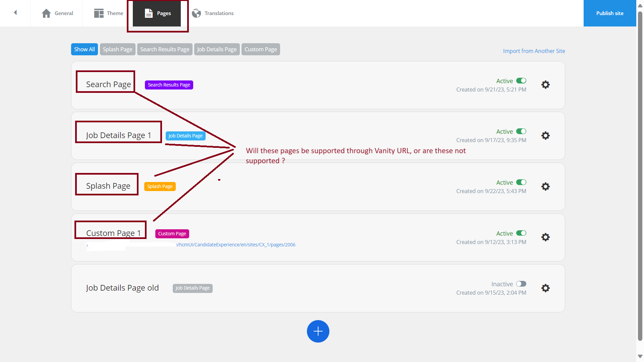Click the globe icon next to Translations
The image size is (644, 362).
pyautogui.click(x=197, y=13)
